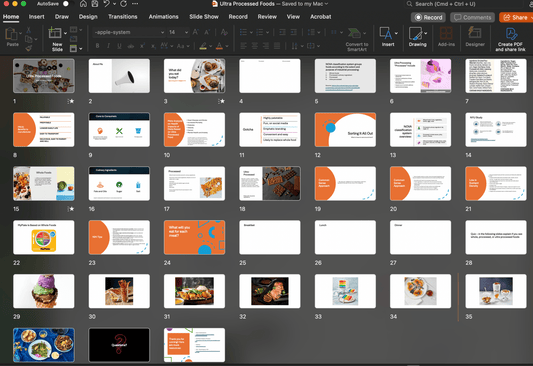Click the Home icon in title bar
Viewport: 533px width, 366px height.
(83, 4)
